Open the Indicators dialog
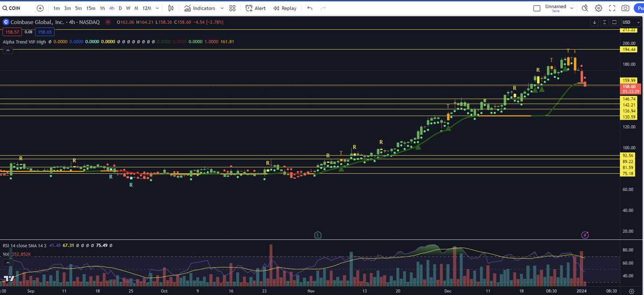644x295 pixels. (x=200, y=8)
